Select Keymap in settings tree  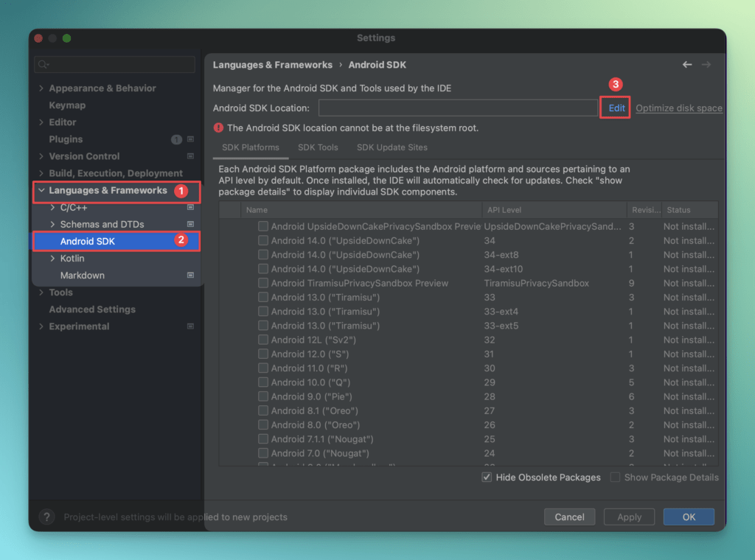pos(67,105)
